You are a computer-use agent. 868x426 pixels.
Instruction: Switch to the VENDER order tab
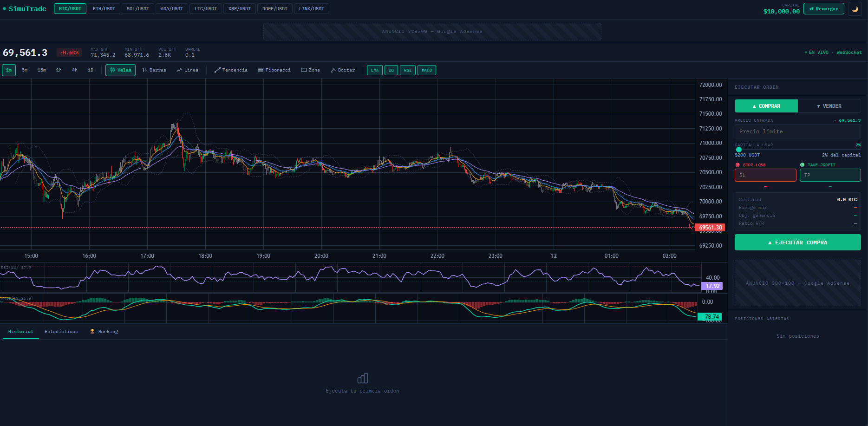[x=829, y=105]
